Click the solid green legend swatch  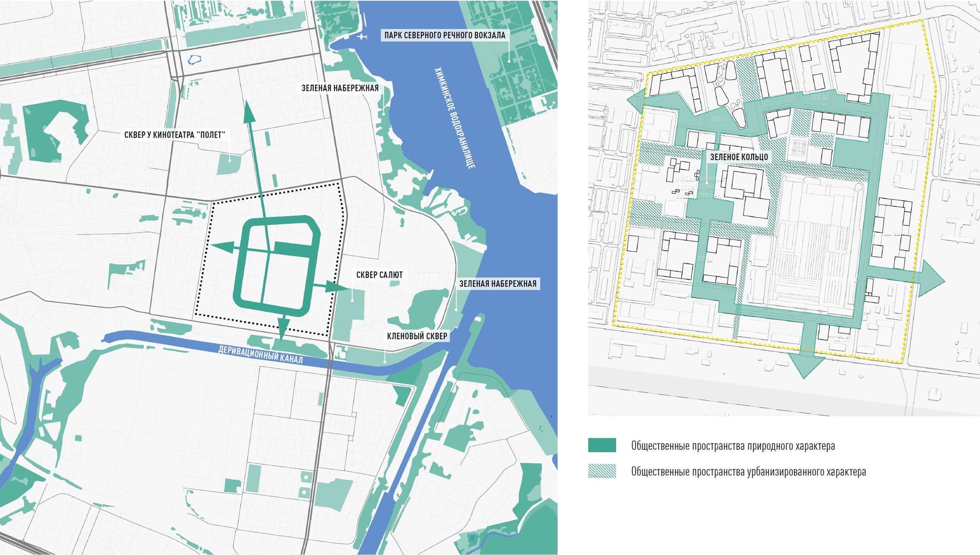click(x=602, y=445)
